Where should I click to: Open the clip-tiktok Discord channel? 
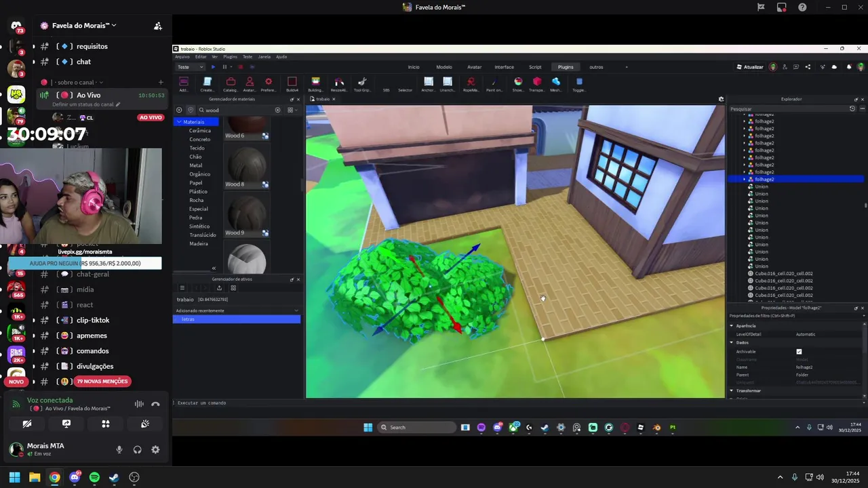click(x=92, y=321)
